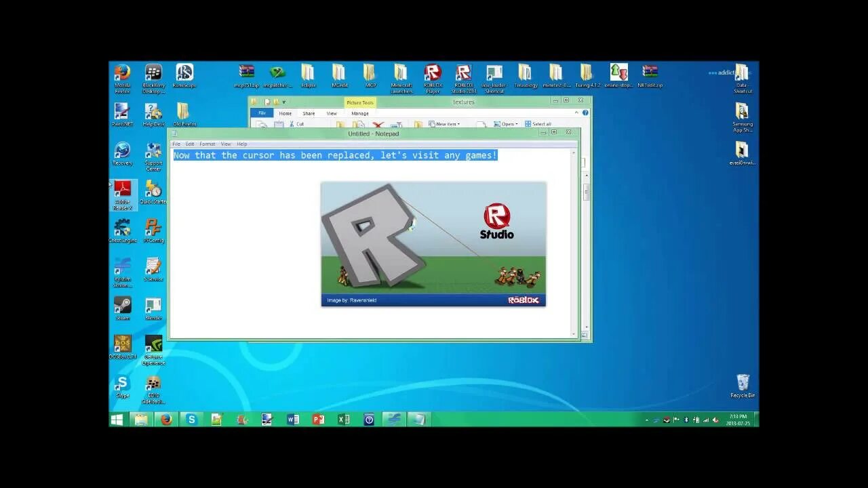Open the Eclipse folder on desktop
Viewport: 868px width, 488px height.
[x=308, y=76]
